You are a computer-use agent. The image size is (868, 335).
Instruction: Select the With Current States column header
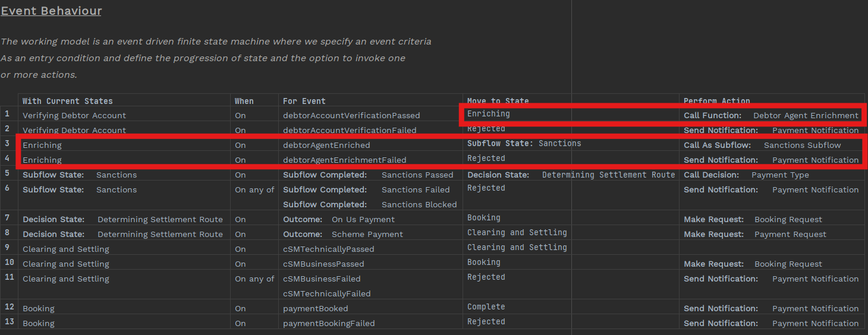(67, 101)
